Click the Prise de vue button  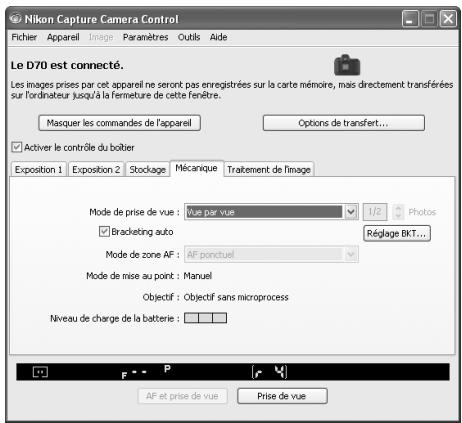pos(282,396)
